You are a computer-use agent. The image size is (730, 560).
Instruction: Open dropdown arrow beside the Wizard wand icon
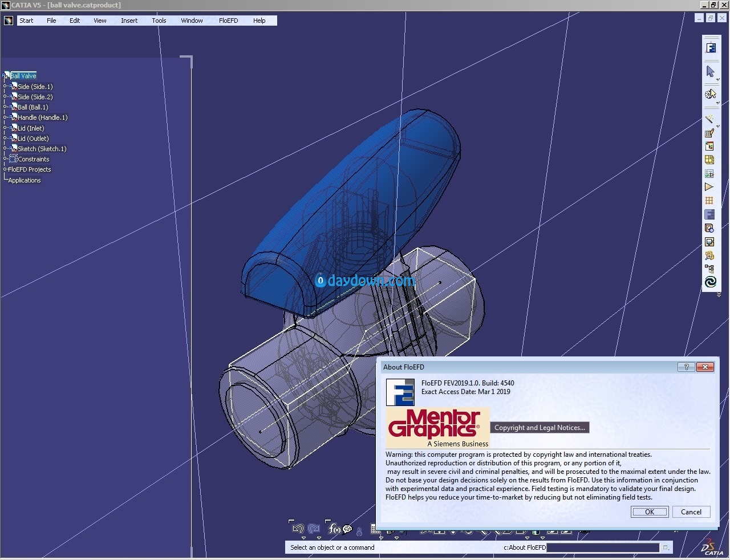[717, 126]
